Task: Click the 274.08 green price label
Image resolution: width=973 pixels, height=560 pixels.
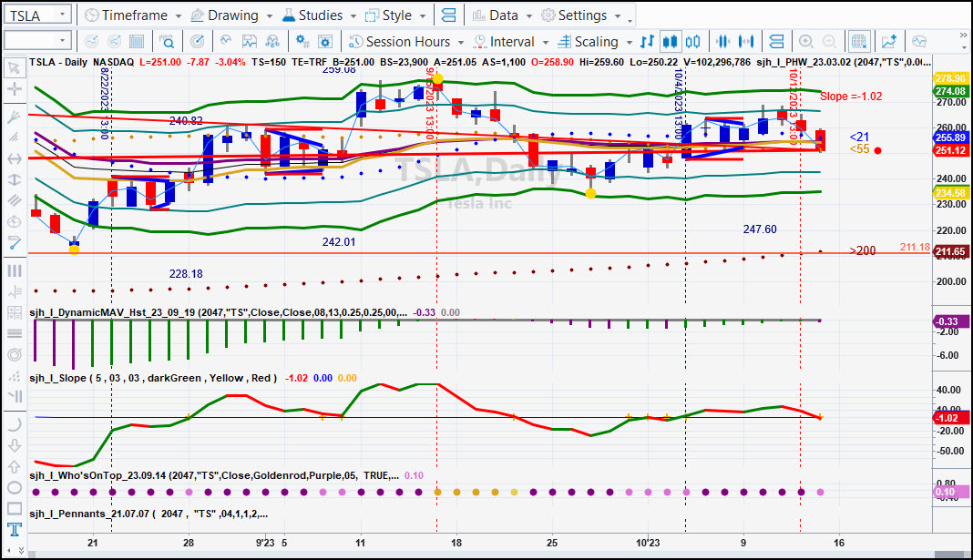Action: (950, 91)
